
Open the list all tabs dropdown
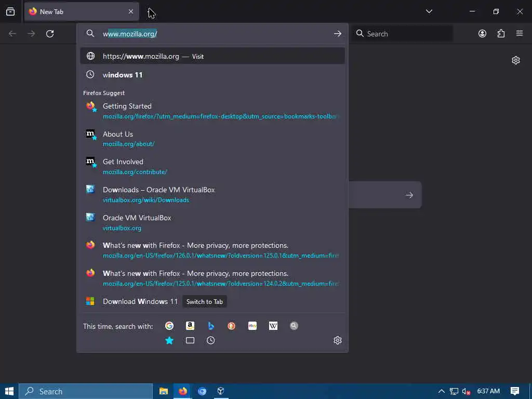(429, 11)
